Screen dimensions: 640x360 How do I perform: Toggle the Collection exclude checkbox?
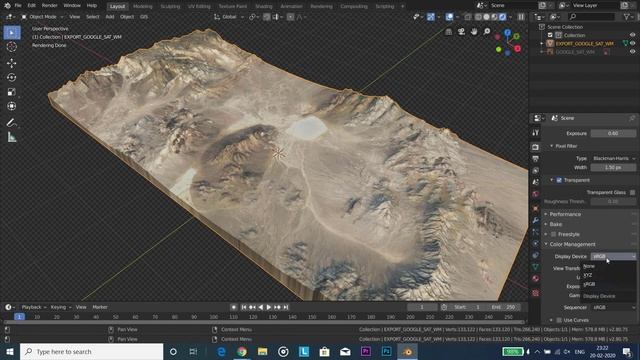coord(550,35)
